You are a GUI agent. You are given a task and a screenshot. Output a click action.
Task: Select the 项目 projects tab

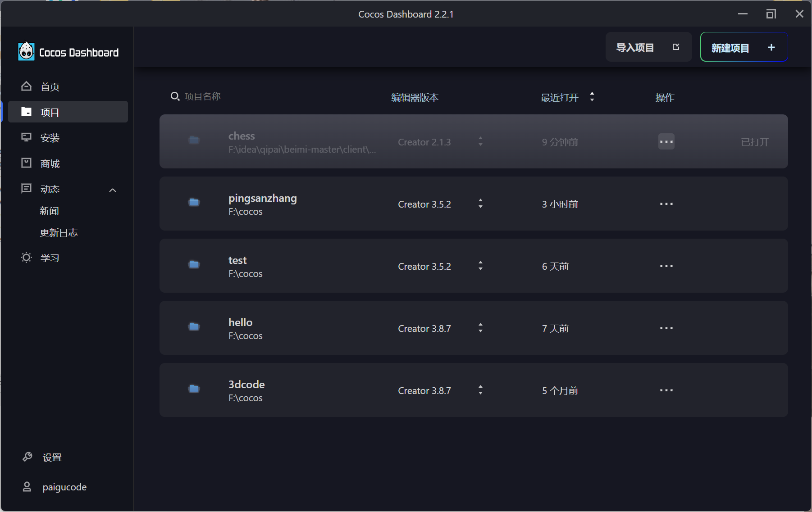coord(68,112)
